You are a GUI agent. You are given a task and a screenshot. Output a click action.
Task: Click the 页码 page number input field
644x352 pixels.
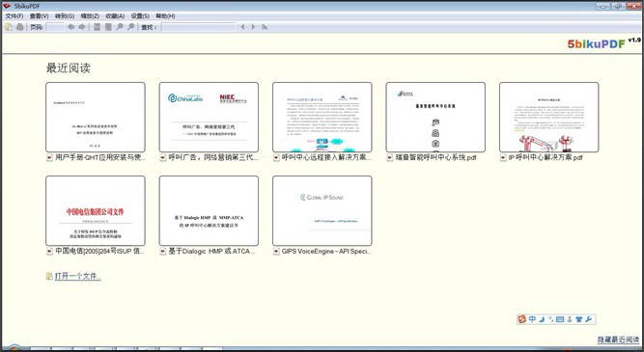55,27
